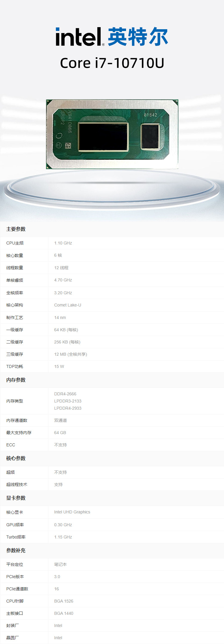Click the 1.15 GHz Turbo value

tap(63, 537)
